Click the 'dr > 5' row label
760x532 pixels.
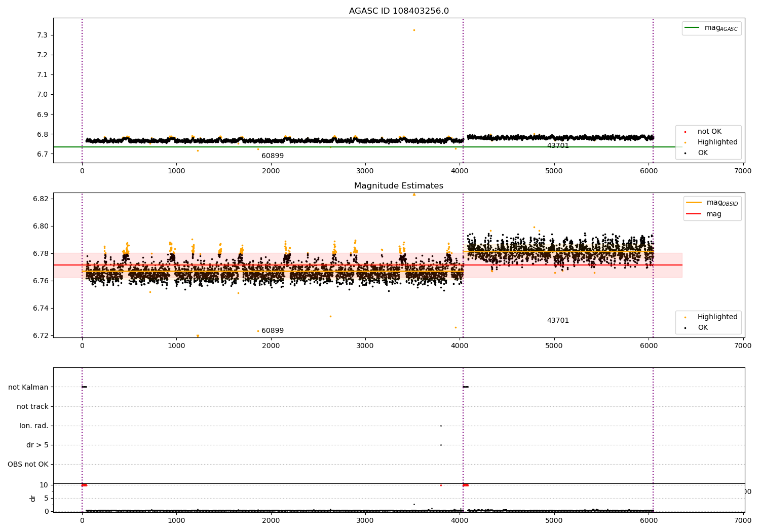[37, 445]
